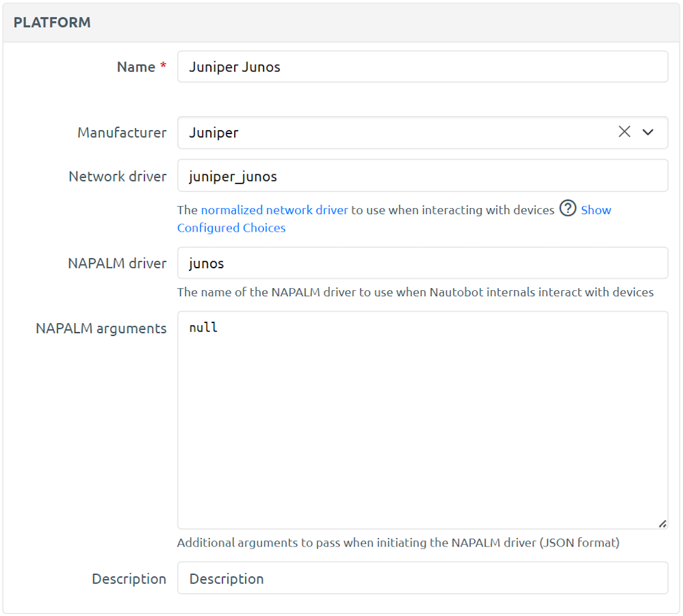Click the help circle beside network driver hint
The image size is (683, 616).
tap(568, 209)
